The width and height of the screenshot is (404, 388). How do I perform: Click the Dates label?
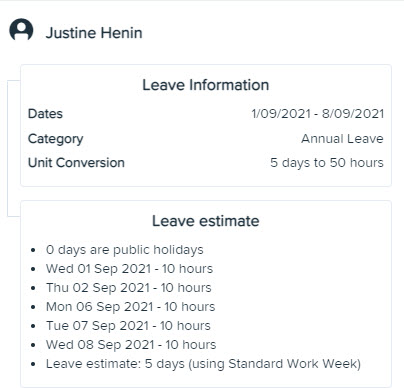[45, 114]
